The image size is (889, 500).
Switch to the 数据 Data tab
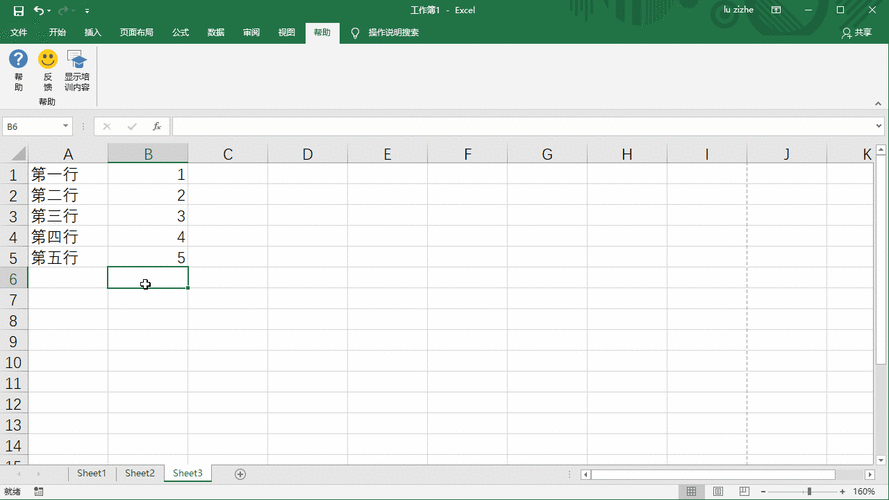215,32
